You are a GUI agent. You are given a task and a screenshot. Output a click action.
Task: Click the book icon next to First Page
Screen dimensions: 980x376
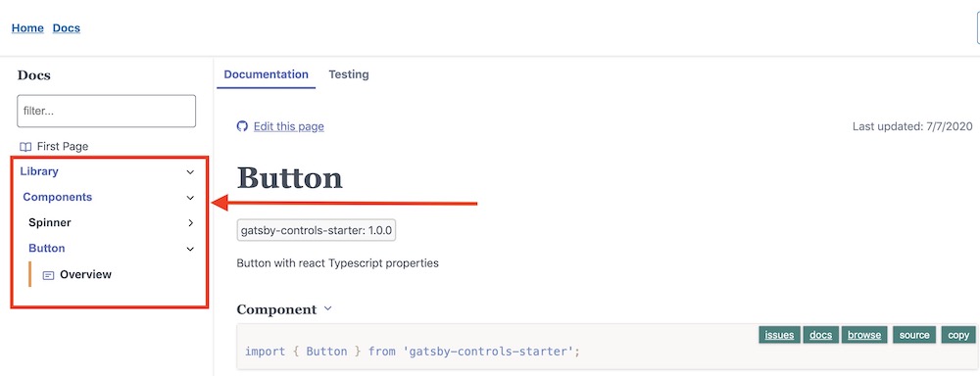point(25,147)
